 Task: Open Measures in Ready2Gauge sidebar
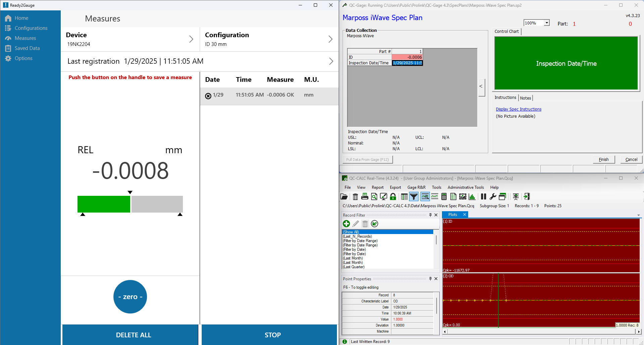(x=25, y=38)
